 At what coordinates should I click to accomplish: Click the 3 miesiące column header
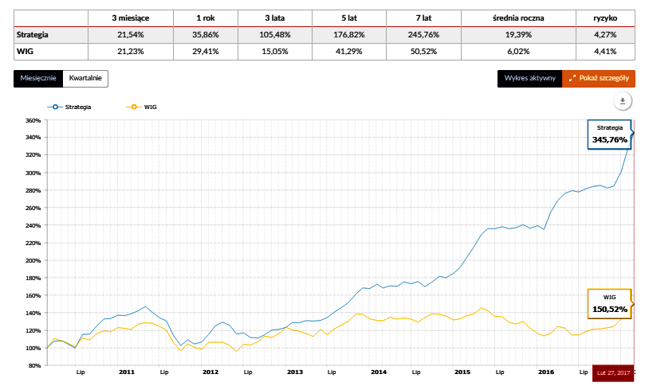pos(130,18)
